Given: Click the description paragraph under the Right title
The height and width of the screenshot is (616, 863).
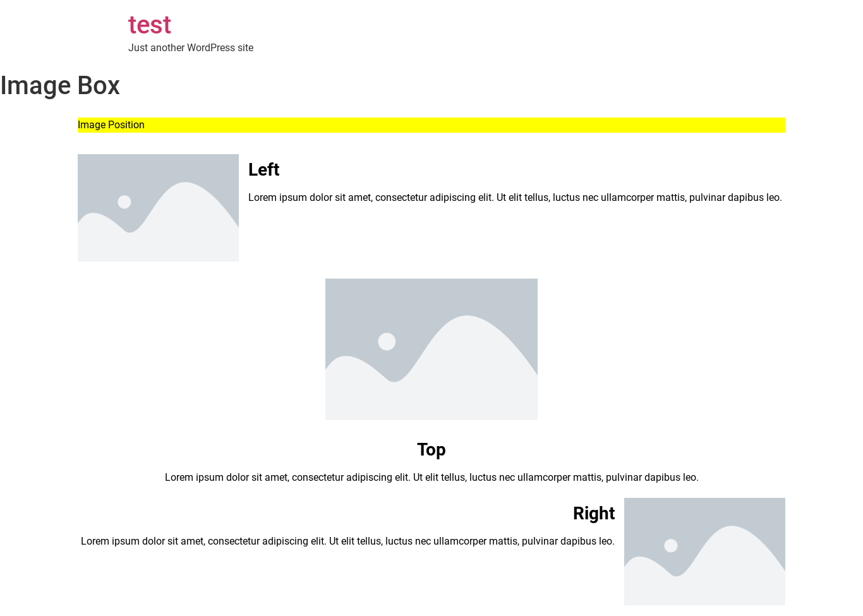Looking at the screenshot, I should (x=347, y=541).
